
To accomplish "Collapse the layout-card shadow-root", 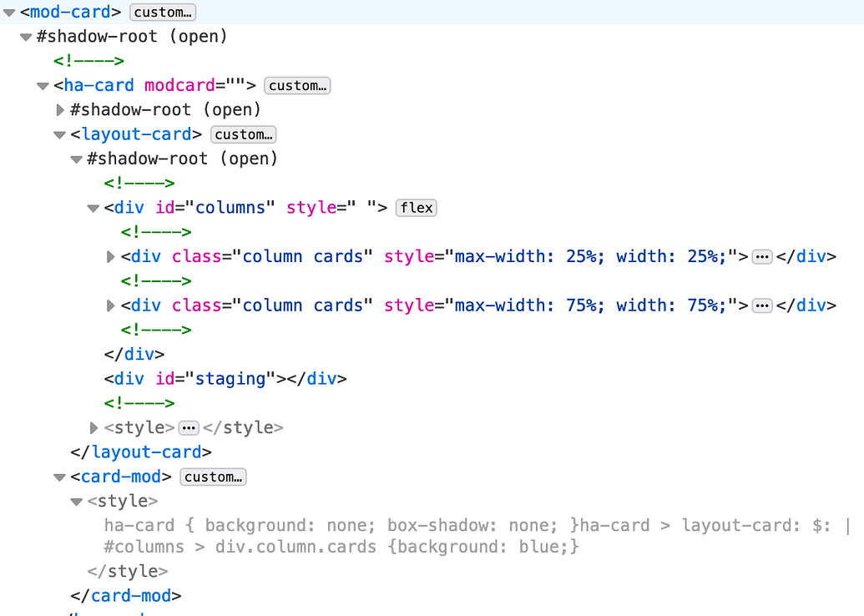I will tap(76, 159).
